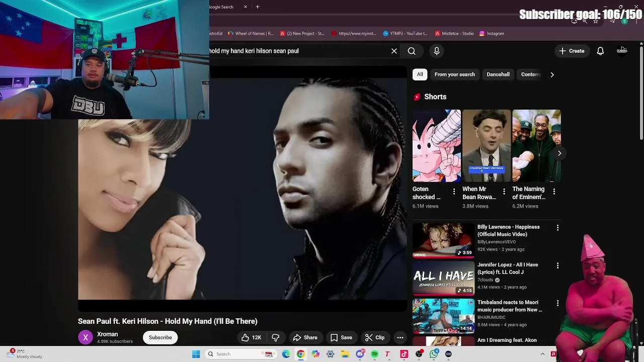Open options for Billy Lawrence Happiness video

557,228
